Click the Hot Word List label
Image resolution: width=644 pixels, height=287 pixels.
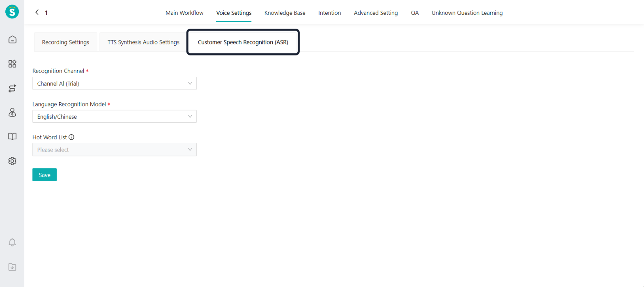[x=50, y=137]
